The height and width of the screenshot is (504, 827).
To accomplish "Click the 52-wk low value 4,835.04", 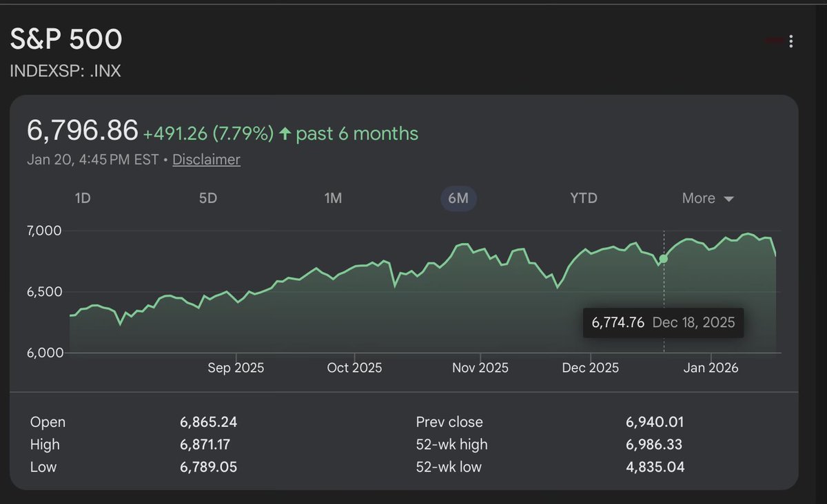I will (655, 467).
